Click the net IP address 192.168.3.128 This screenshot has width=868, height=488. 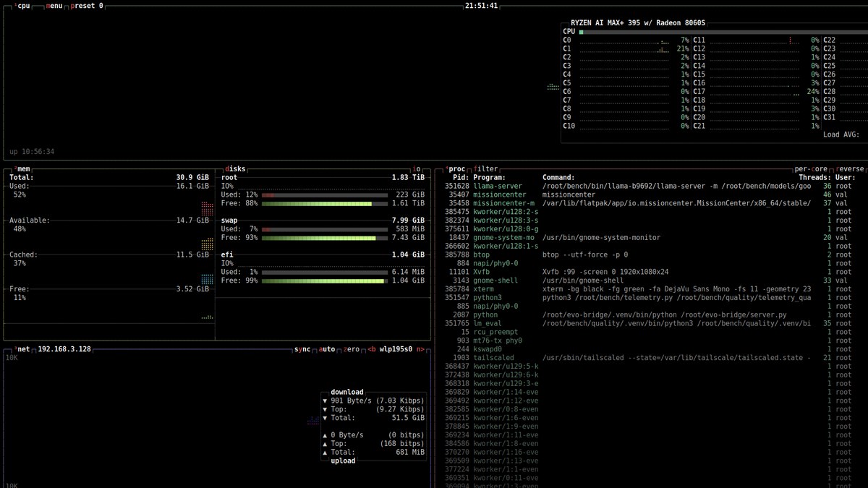[x=64, y=349]
